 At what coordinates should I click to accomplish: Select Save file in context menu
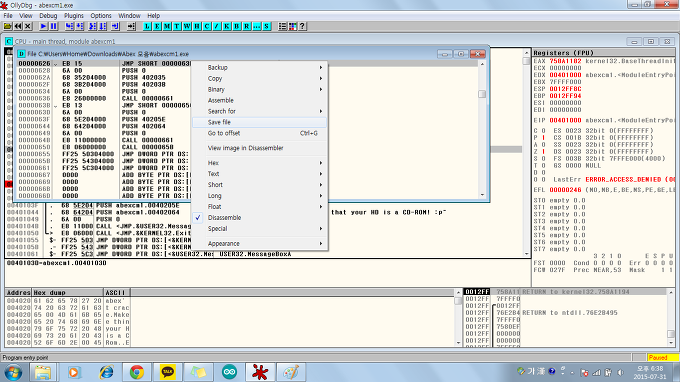click(259, 122)
